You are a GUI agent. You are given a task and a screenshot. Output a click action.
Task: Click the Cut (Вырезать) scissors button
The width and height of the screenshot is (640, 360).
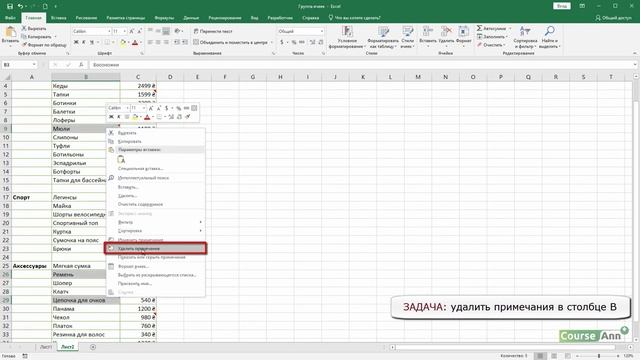(x=34, y=29)
